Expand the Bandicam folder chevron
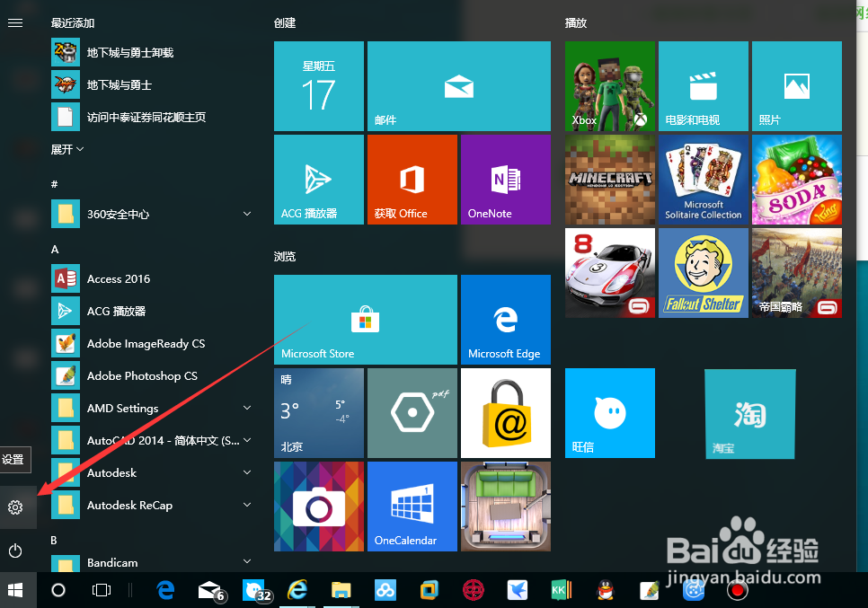Image resolution: width=868 pixels, height=608 pixels. 247,561
